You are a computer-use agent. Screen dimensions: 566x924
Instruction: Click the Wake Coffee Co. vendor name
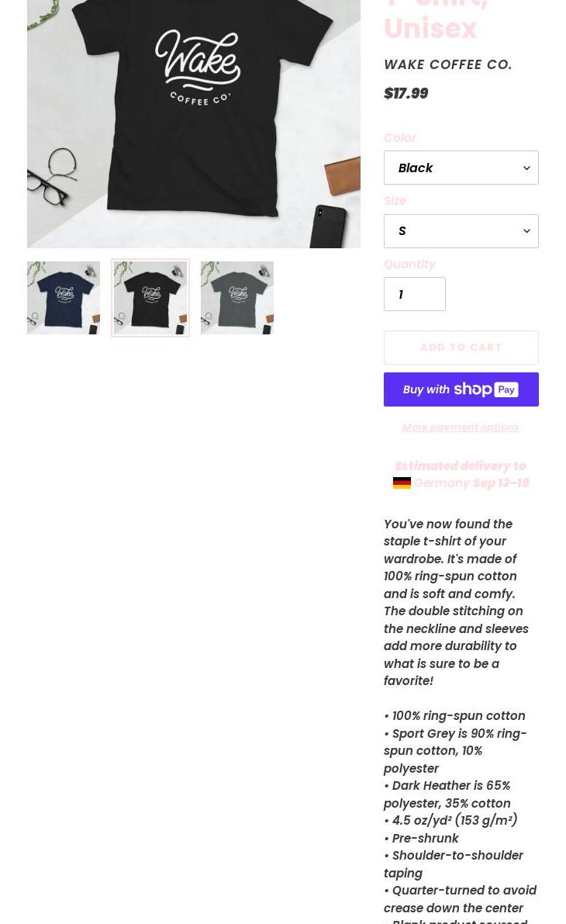447,64
